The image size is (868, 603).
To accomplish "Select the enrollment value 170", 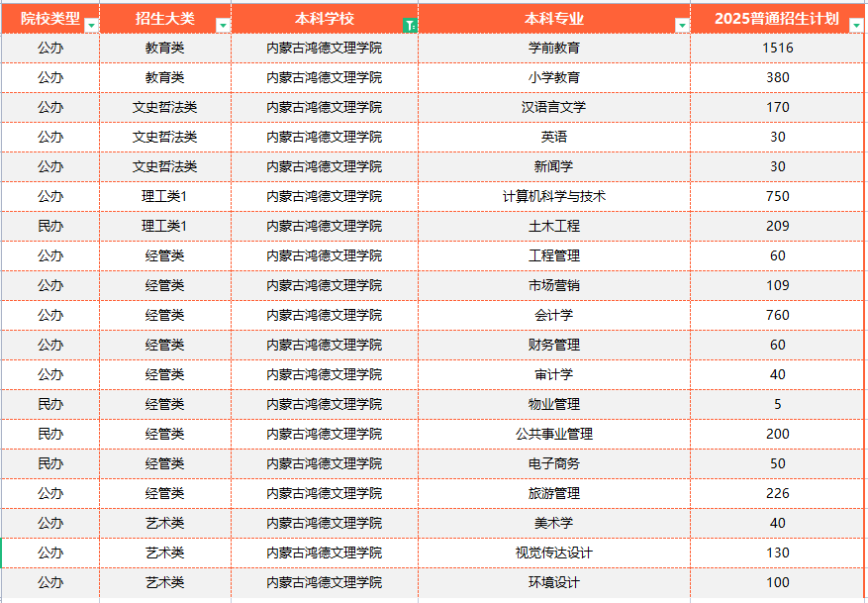I will [778, 107].
